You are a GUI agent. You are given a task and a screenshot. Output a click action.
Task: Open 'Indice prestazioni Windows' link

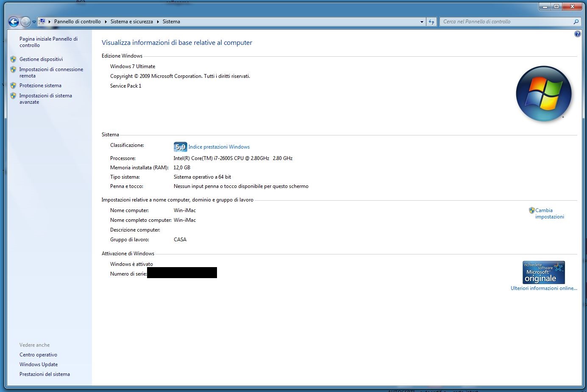pyautogui.click(x=219, y=147)
